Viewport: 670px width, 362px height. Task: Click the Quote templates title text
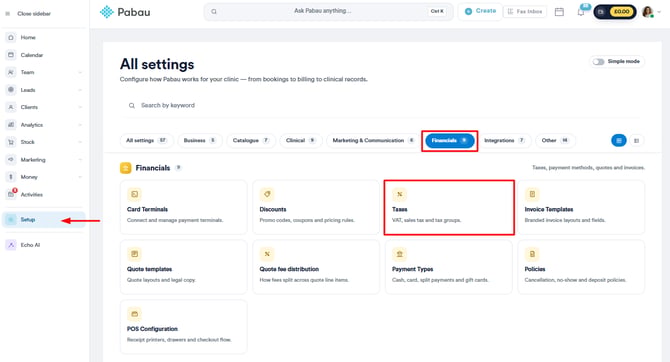(149, 269)
